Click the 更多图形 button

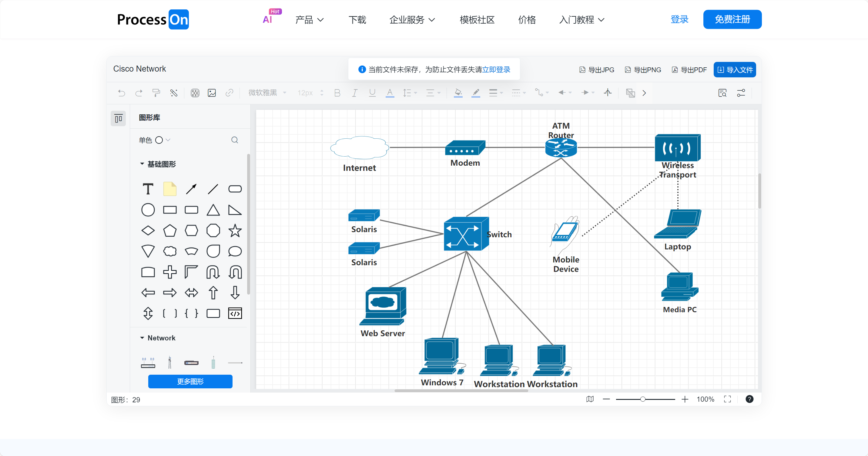click(x=190, y=381)
